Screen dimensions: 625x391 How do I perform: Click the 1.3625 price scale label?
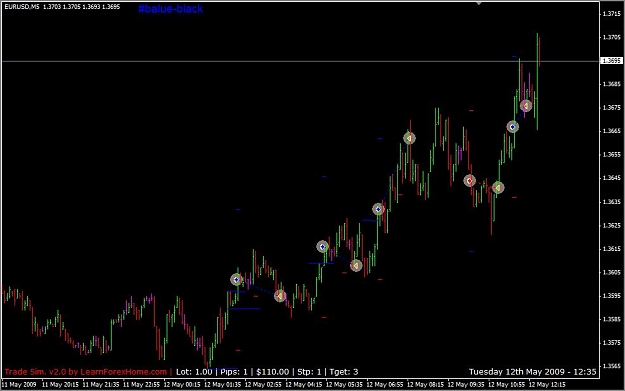611,225
